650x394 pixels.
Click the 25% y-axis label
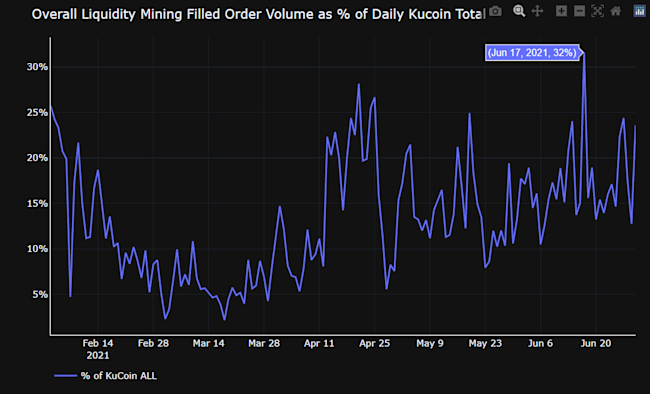(x=37, y=112)
